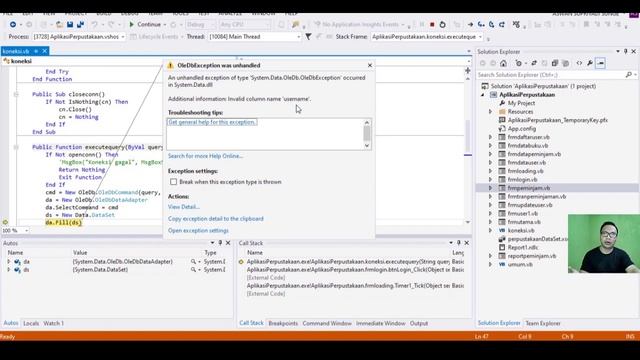Open the Immediate Window tab

pyautogui.click(x=380, y=323)
